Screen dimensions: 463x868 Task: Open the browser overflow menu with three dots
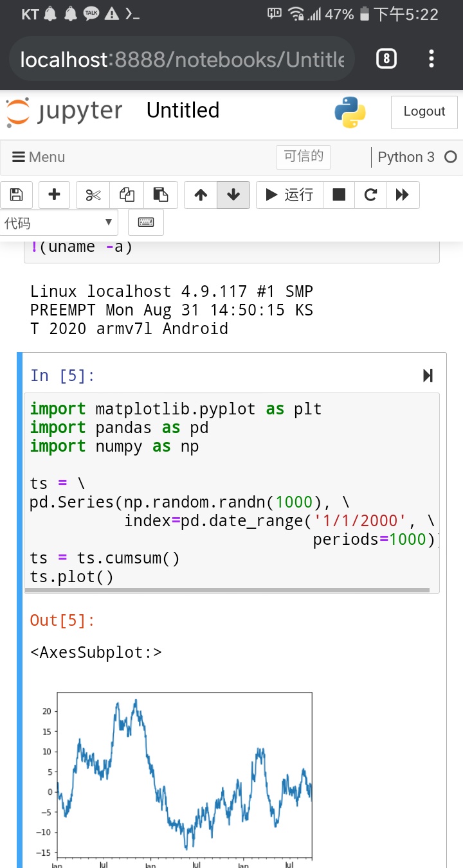pyautogui.click(x=431, y=58)
